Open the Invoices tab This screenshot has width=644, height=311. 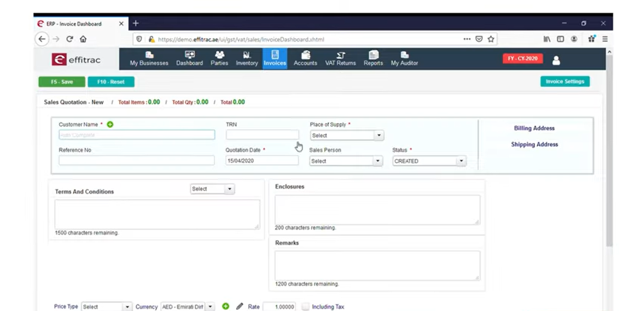pos(275,58)
